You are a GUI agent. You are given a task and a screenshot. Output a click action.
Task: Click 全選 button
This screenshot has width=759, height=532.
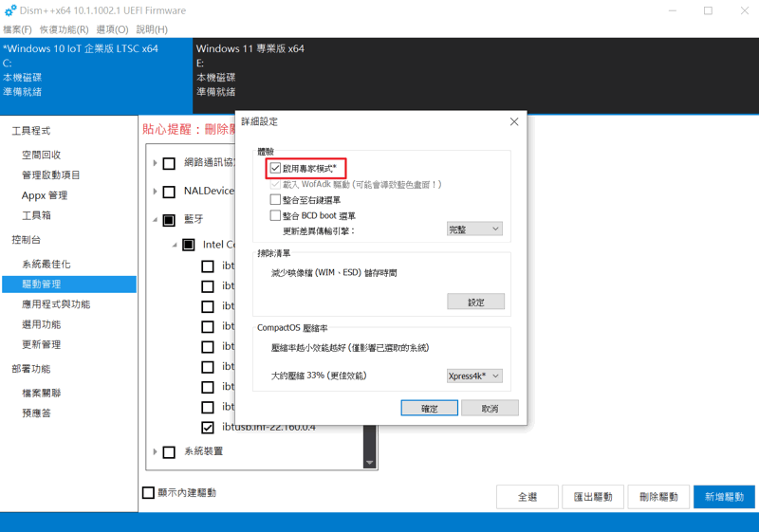click(x=528, y=497)
